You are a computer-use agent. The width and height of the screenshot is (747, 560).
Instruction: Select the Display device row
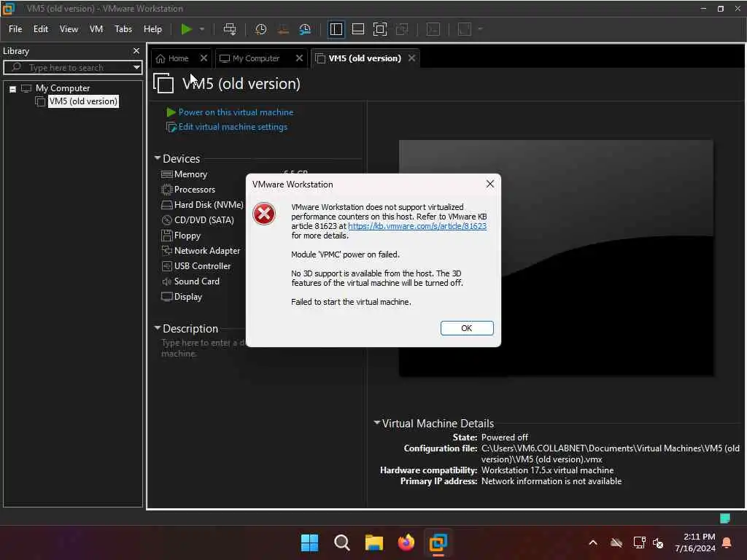tap(188, 297)
